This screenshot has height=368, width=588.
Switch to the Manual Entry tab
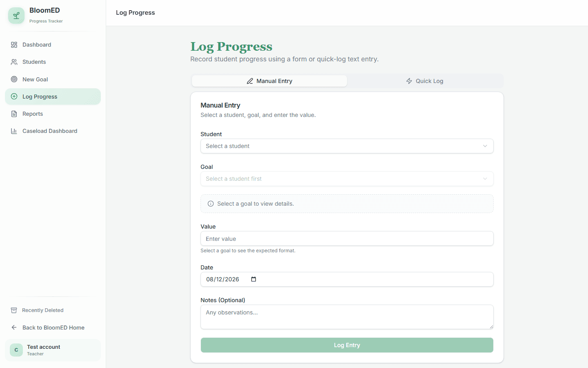click(x=269, y=81)
